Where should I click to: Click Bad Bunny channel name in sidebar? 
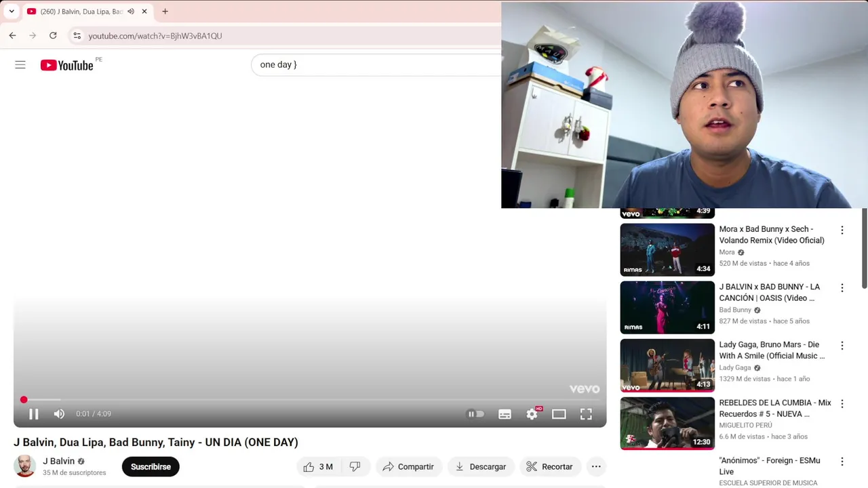735,310
